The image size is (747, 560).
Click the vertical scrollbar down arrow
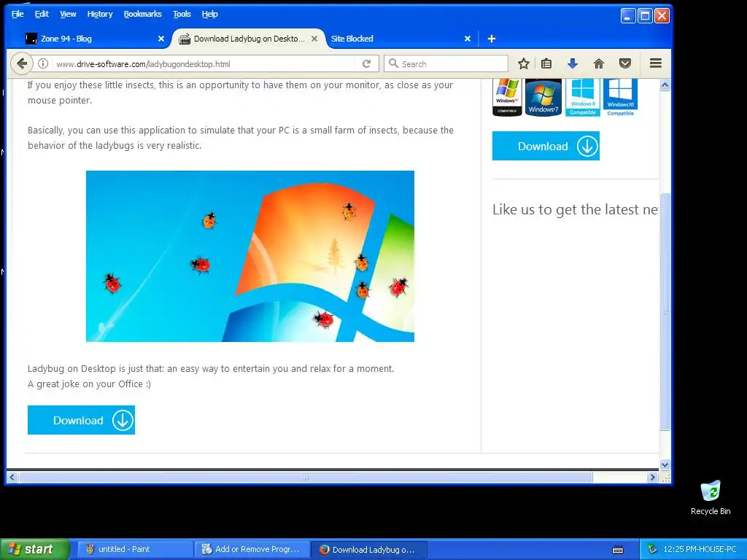click(x=665, y=464)
